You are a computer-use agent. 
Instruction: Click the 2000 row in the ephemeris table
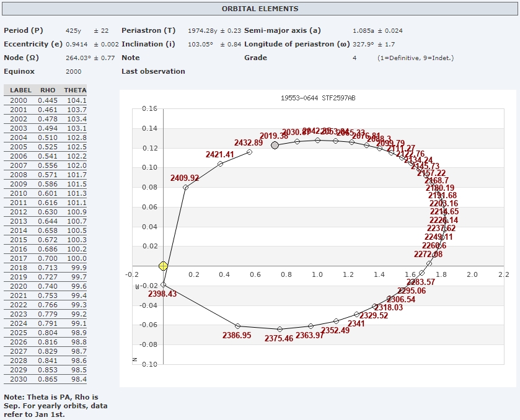tap(45, 100)
